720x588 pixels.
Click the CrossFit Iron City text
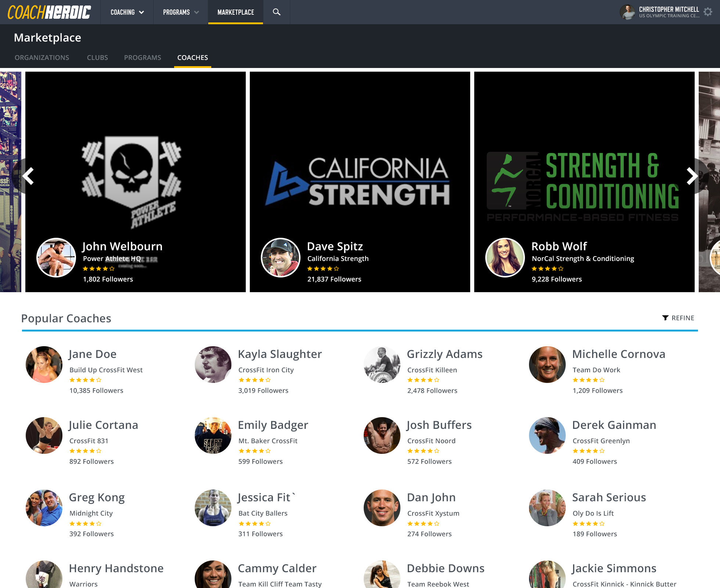pos(266,370)
